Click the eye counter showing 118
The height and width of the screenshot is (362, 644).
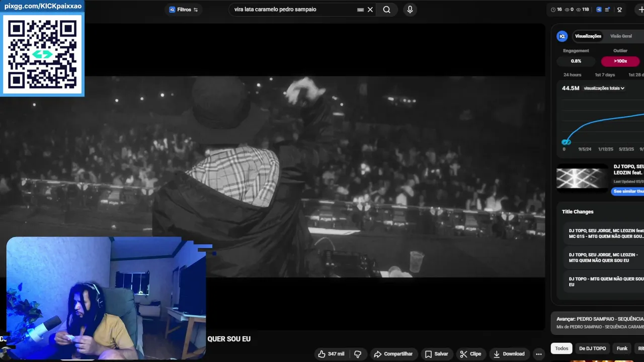point(583,10)
